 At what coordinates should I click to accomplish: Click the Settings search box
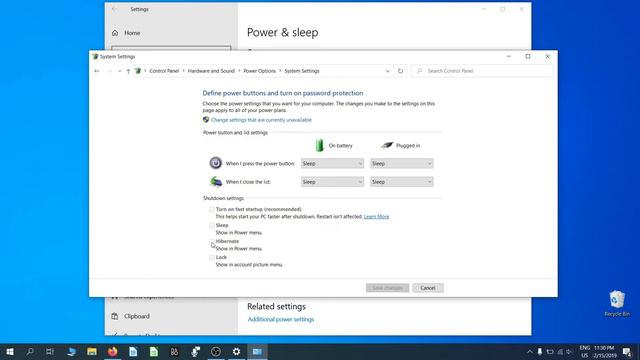171,48
